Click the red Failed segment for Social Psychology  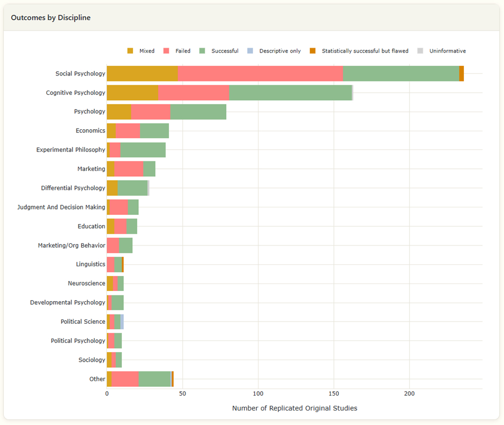pos(260,73)
